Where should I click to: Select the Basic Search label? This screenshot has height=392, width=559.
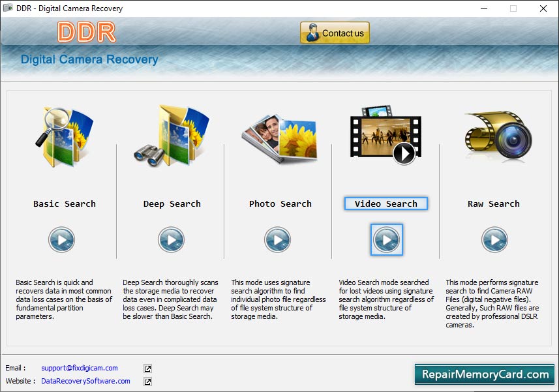point(65,204)
